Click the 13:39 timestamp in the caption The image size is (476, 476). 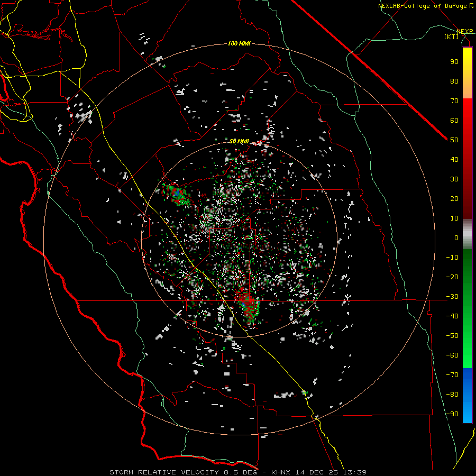(x=355, y=472)
